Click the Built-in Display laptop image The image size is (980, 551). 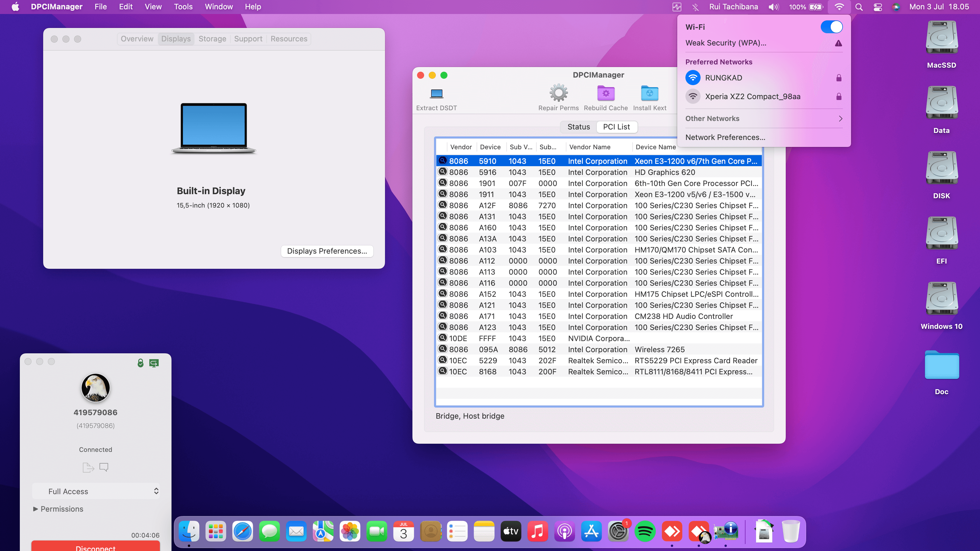[213, 128]
